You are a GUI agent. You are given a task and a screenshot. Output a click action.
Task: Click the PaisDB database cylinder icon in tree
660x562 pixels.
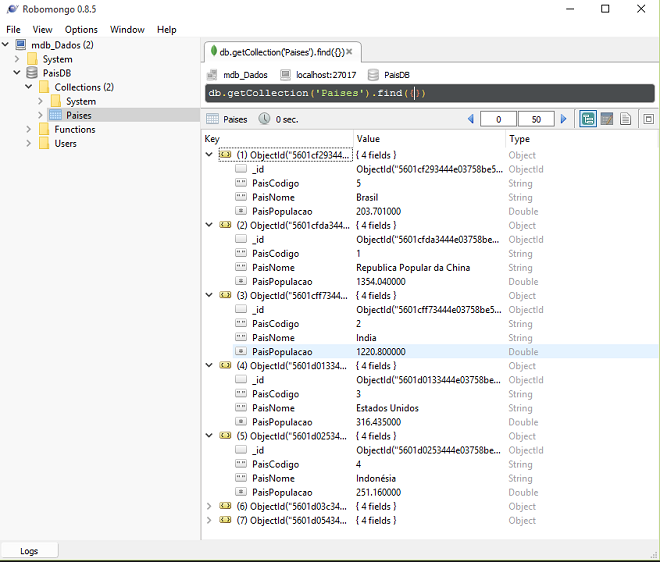(32, 73)
